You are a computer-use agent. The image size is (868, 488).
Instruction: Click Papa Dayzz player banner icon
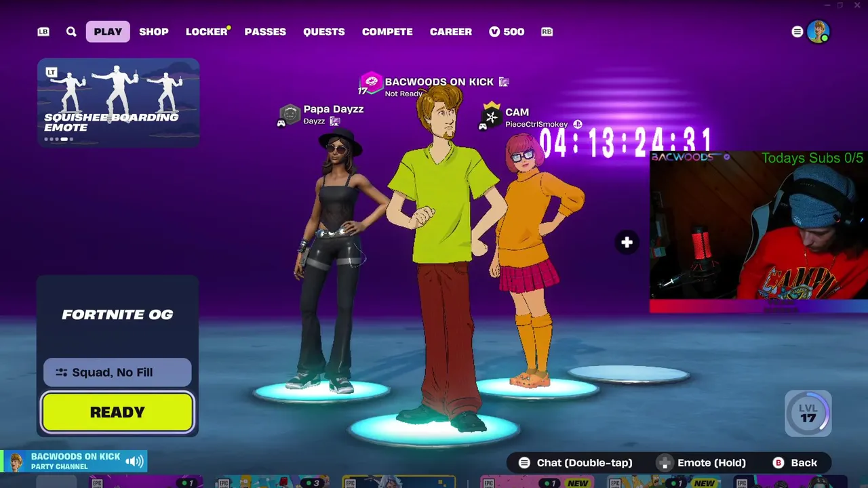[290, 115]
